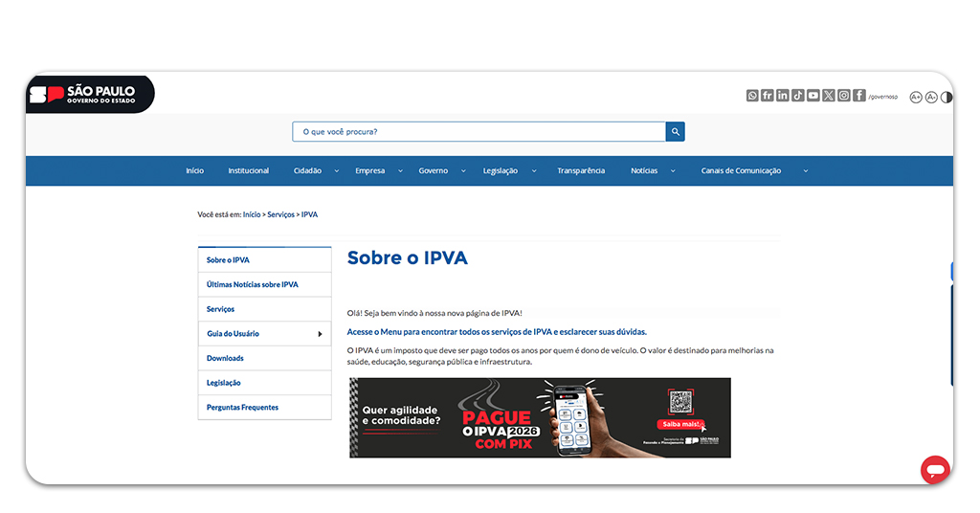Open the YouTube social icon
The image size is (980, 513).
click(x=813, y=96)
